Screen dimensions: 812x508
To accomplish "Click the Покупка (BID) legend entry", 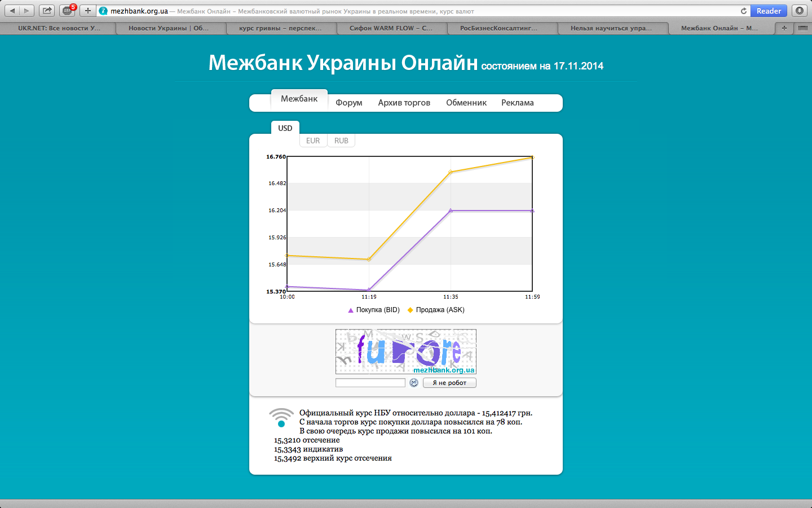I will click(374, 310).
